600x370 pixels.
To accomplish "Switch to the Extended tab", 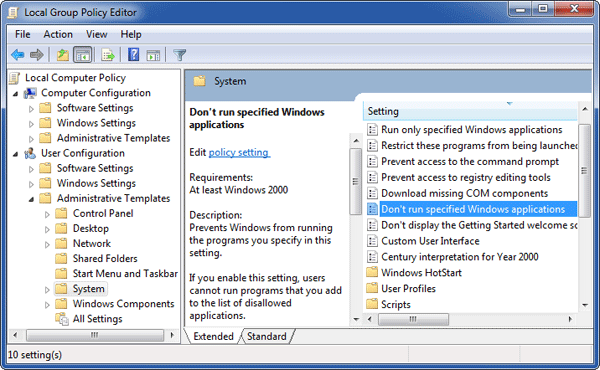I will point(213,336).
